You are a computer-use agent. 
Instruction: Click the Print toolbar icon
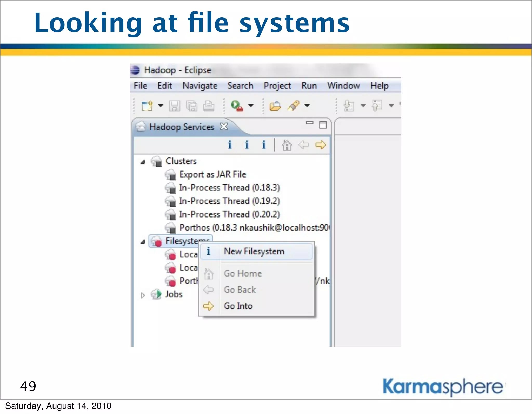click(209, 106)
